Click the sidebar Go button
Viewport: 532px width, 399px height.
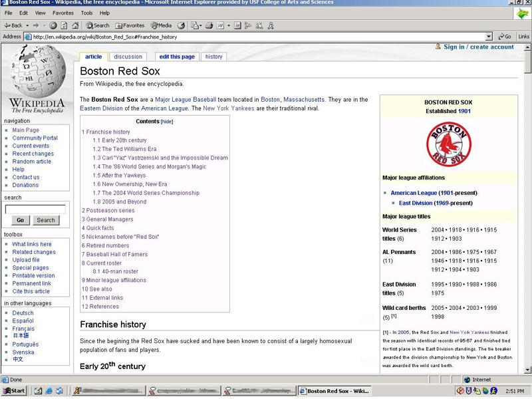(x=21, y=220)
